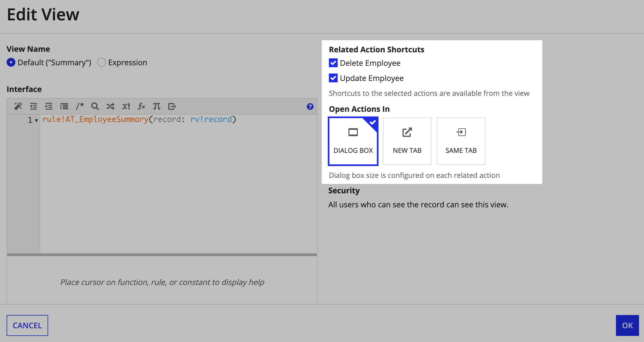Choose DIALOG BOX for opening actions
Viewport: 644px width, 342px height.
(353, 141)
